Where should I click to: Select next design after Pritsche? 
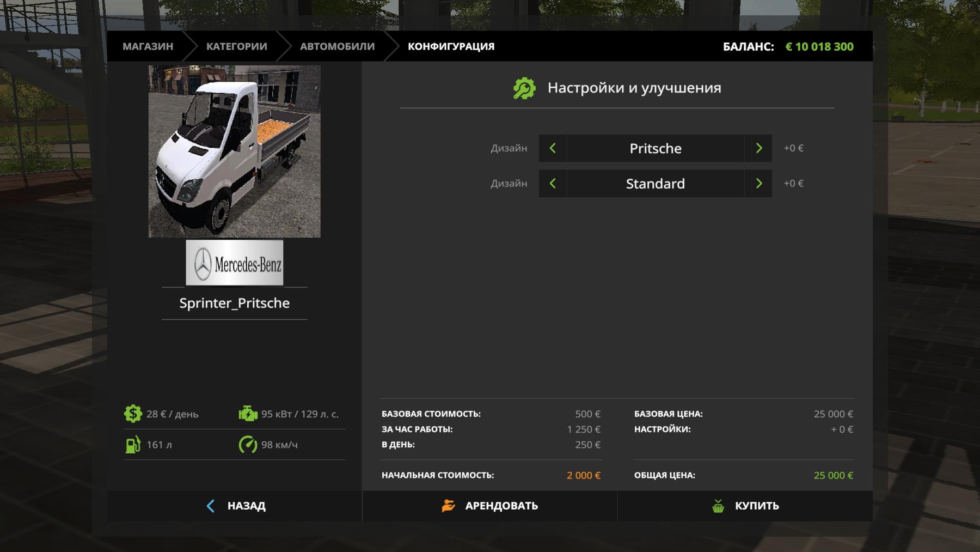(758, 148)
